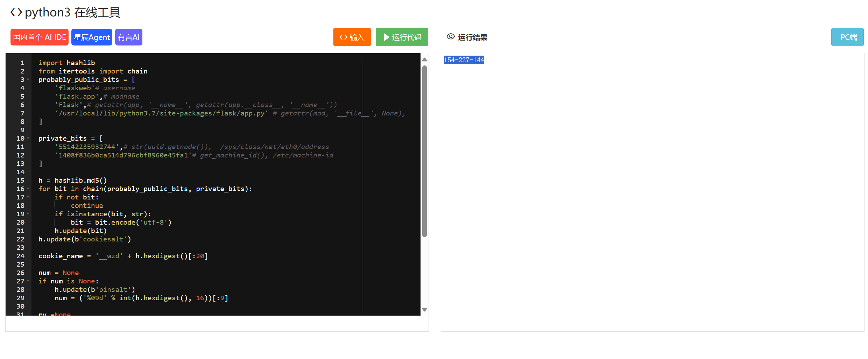868x359 pixels.
Task: Click the editor scrollbar down arrow
Action: click(x=424, y=310)
